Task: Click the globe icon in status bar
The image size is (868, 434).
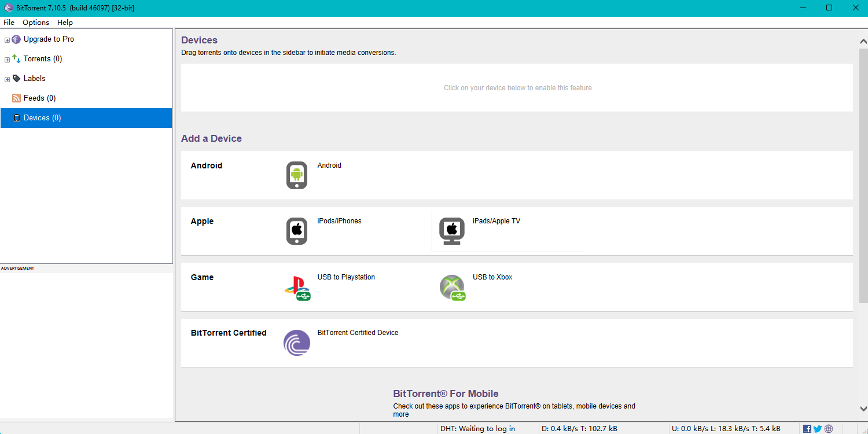Action: 829,429
